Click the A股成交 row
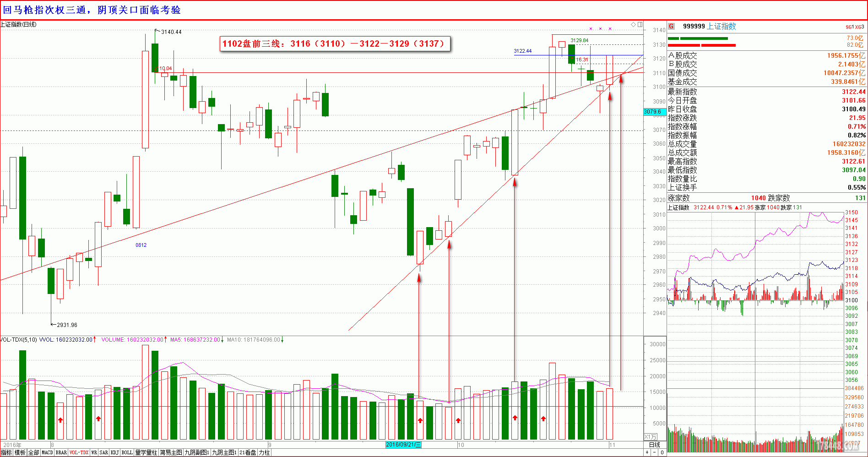Viewport: 868px width, 457px height. tap(767, 55)
